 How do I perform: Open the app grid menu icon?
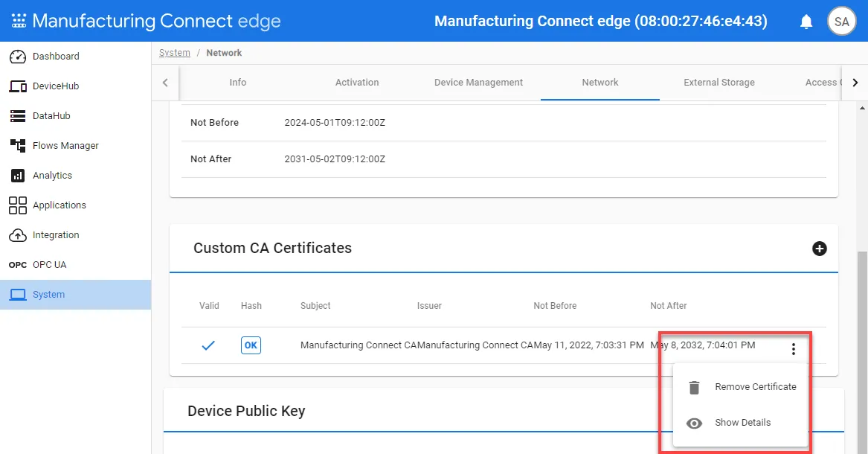(x=19, y=21)
